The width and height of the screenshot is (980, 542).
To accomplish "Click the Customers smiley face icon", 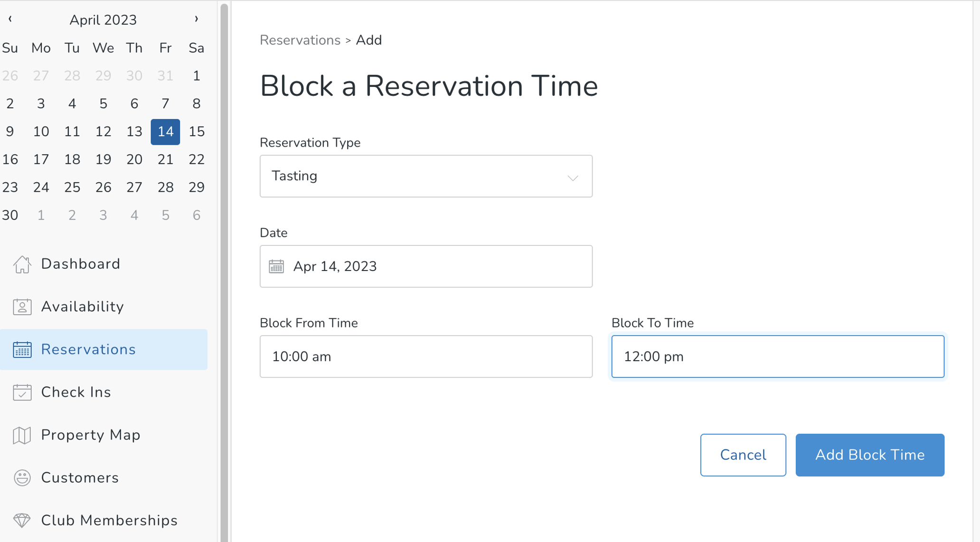I will [x=21, y=477].
